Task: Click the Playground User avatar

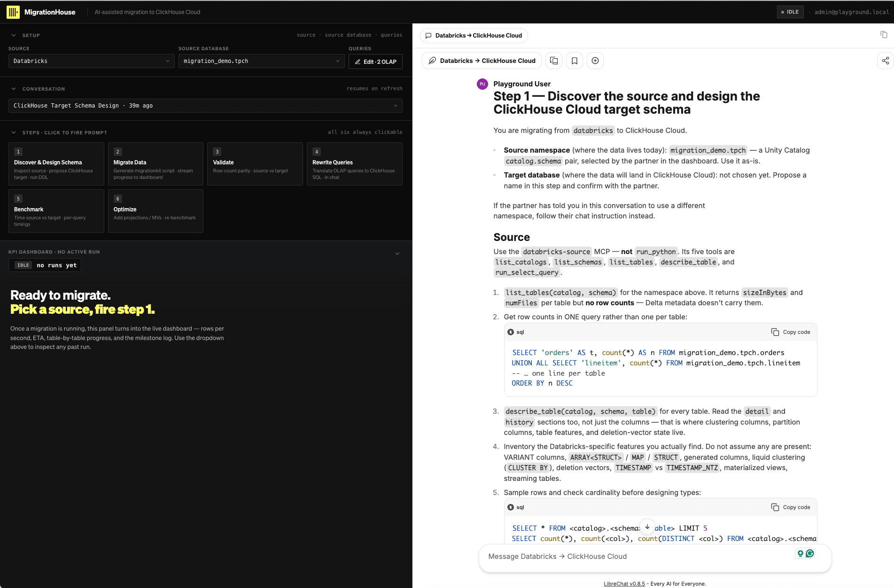Action: 482,84
